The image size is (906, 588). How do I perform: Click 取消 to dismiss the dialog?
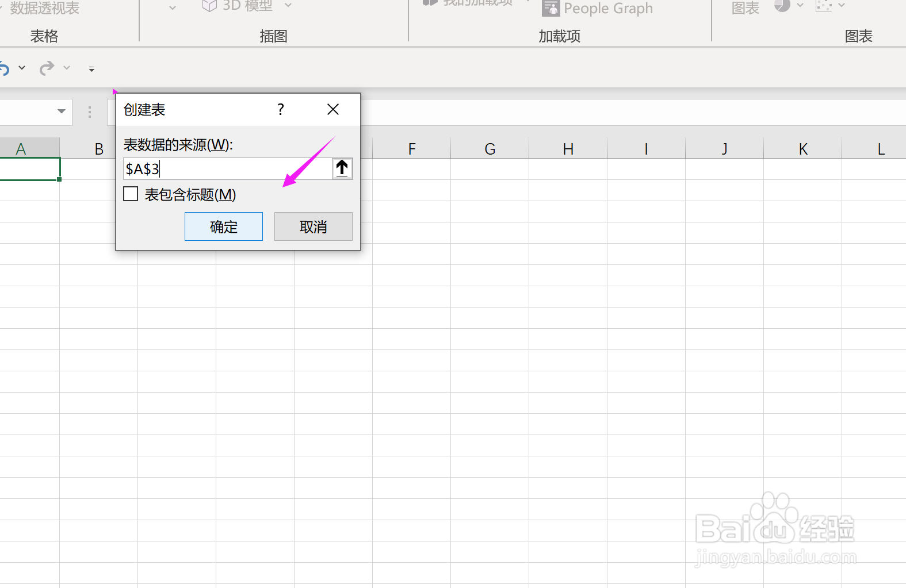[314, 226]
